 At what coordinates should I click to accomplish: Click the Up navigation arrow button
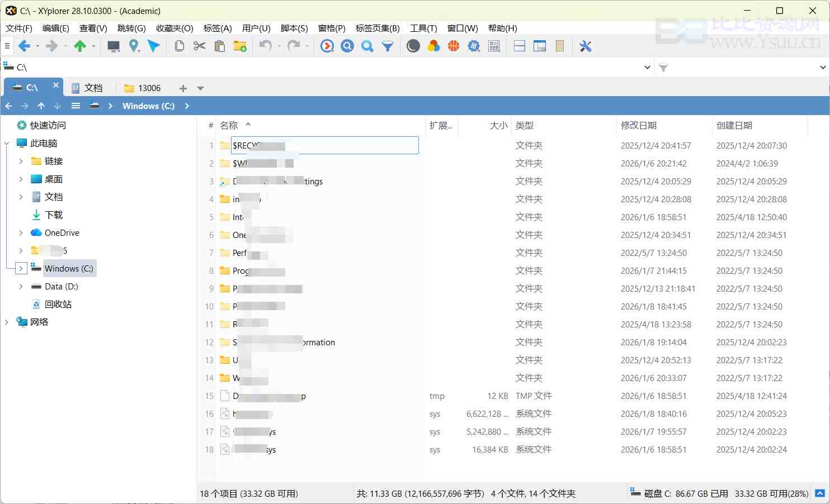coord(41,106)
